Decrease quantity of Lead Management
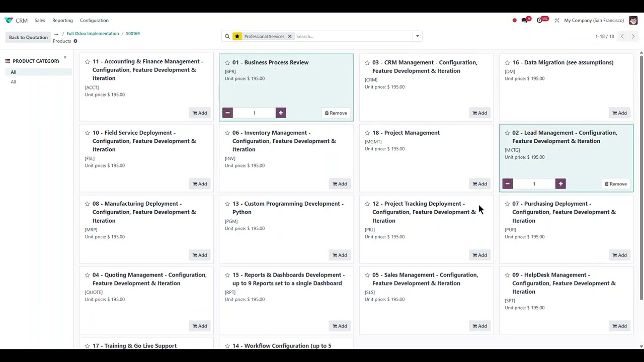 (x=507, y=184)
